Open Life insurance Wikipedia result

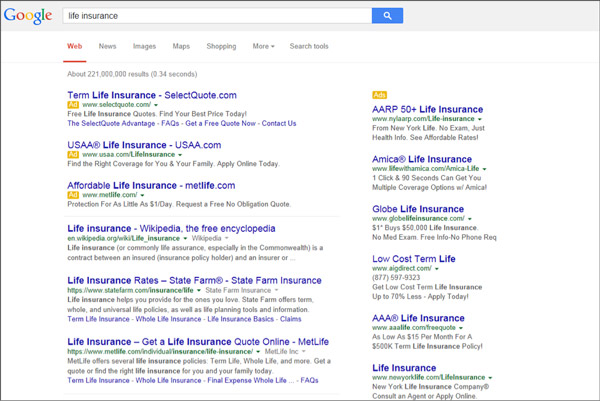click(171, 228)
